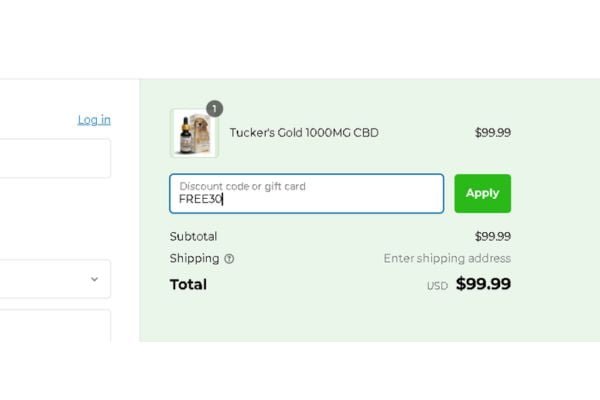Expand the dropdown chevron on the left form

pyautogui.click(x=94, y=279)
